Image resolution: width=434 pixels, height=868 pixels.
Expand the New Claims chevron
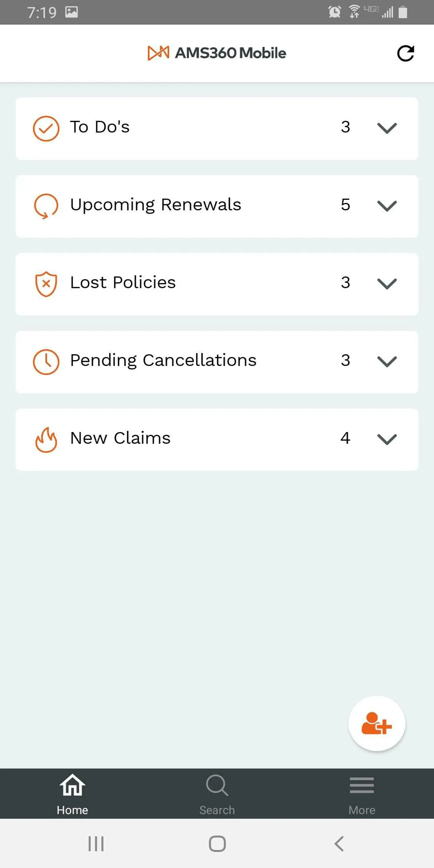pos(387,439)
